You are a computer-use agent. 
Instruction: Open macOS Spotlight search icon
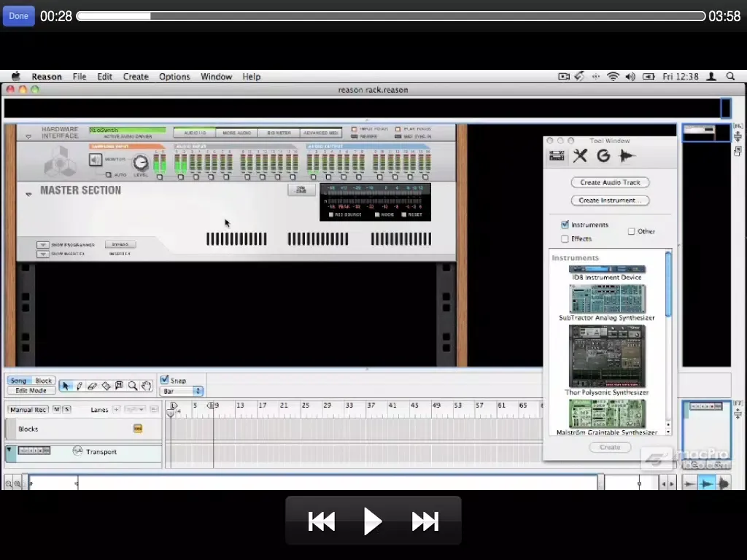[729, 76]
